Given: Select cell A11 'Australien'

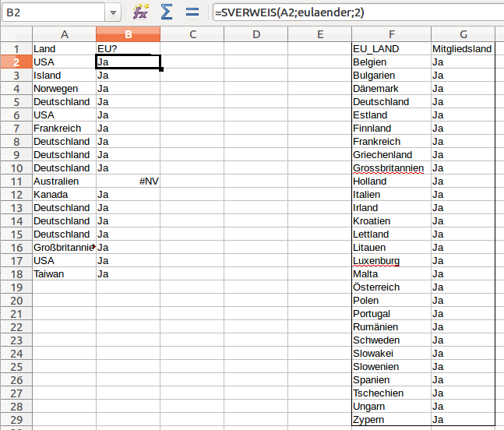Looking at the screenshot, I should (x=65, y=182).
